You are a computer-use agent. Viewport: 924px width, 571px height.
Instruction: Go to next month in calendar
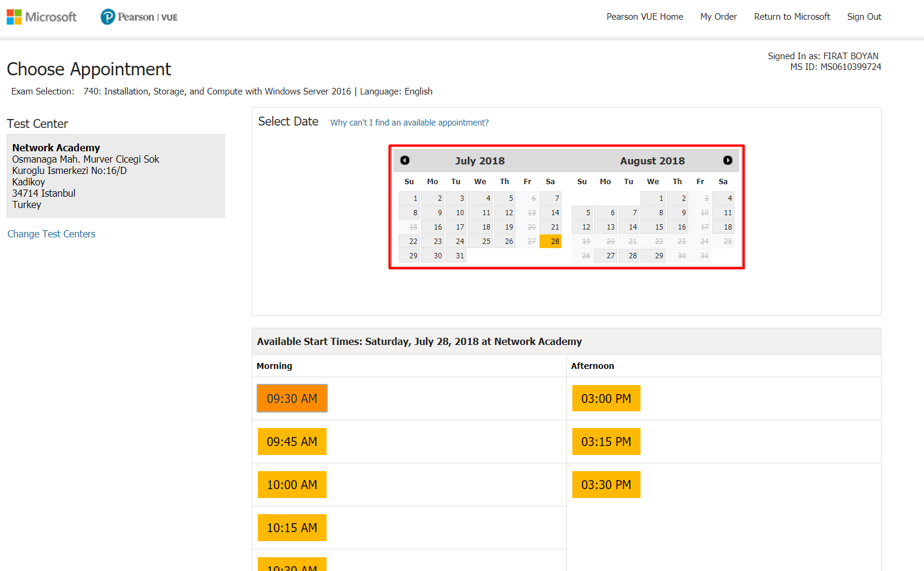(x=727, y=160)
